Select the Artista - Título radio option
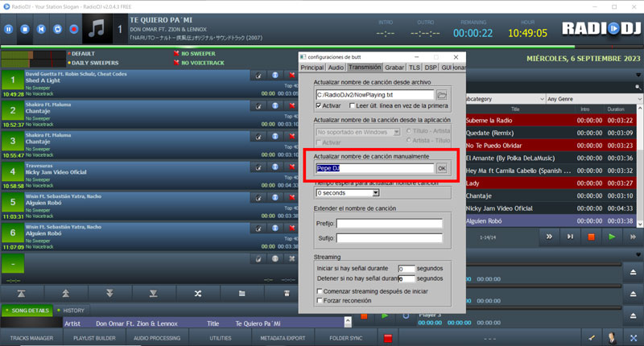644x346 pixels. click(x=409, y=140)
